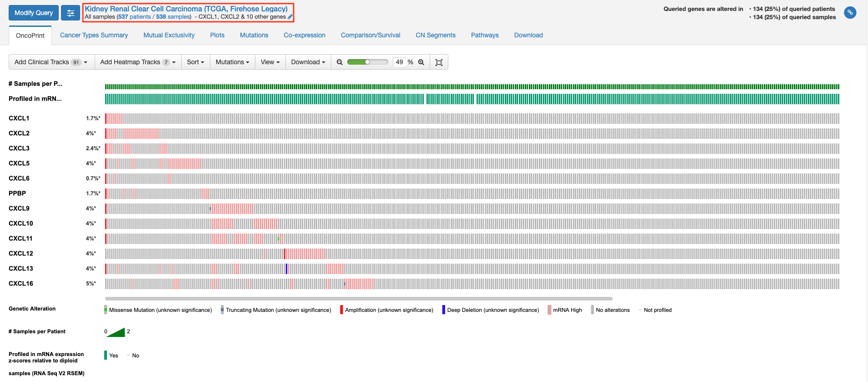Image resolution: width=868 pixels, height=382 pixels.
Task: Open Mutations toolbar dropdown
Action: [233, 62]
